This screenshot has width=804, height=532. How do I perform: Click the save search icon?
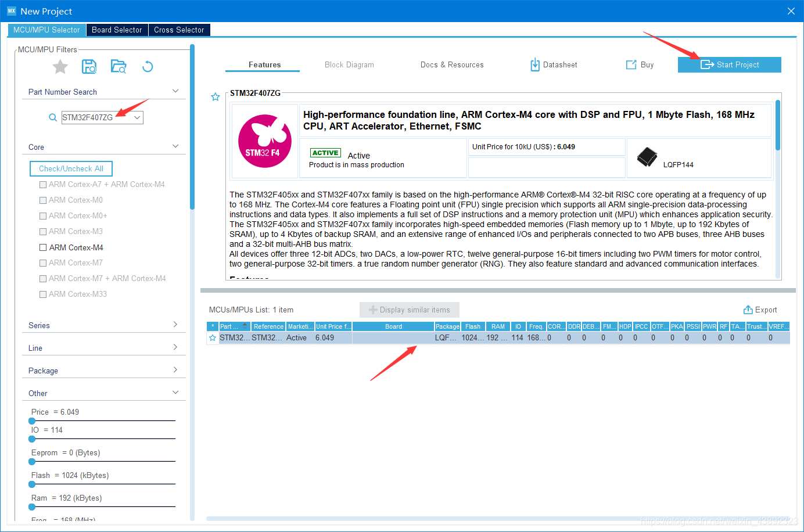point(89,66)
